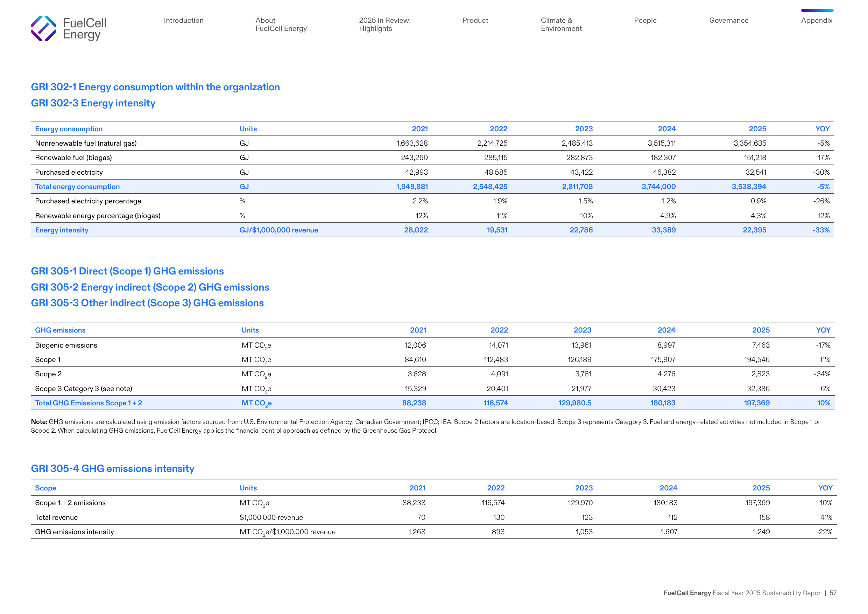This screenshot has height=614, width=868.
Task: Click the 32,541 purchased electricity value
Action: pos(756,173)
